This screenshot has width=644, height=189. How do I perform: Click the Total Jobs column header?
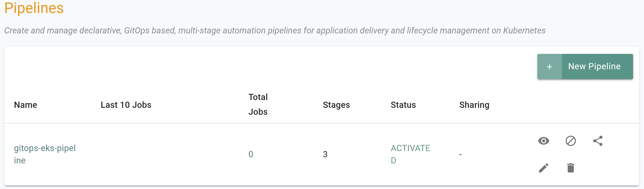258,104
